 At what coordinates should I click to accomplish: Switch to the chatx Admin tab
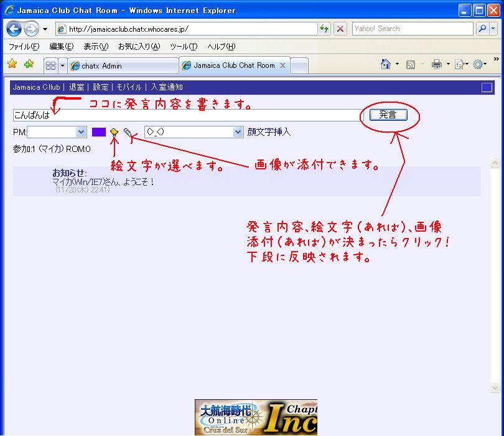[123, 66]
